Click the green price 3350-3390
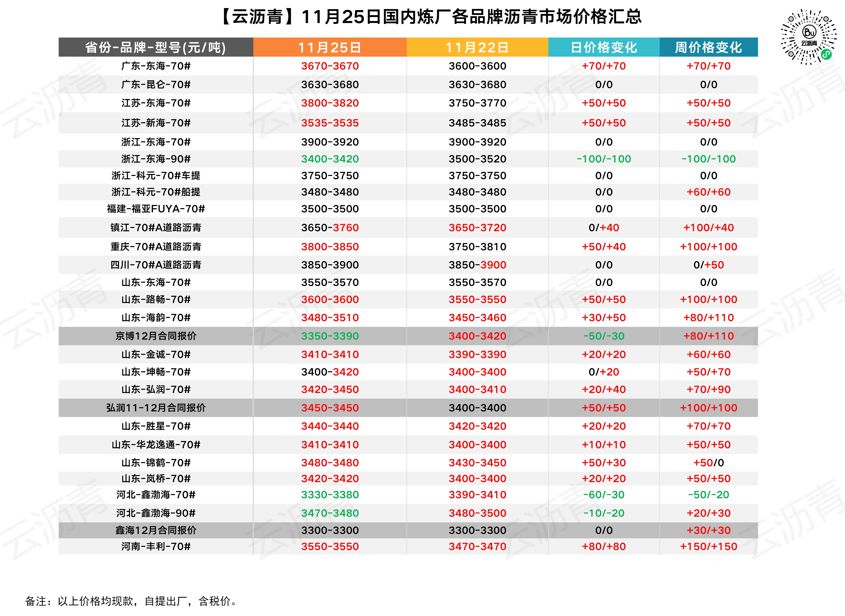This screenshot has width=845, height=616. tap(330, 336)
